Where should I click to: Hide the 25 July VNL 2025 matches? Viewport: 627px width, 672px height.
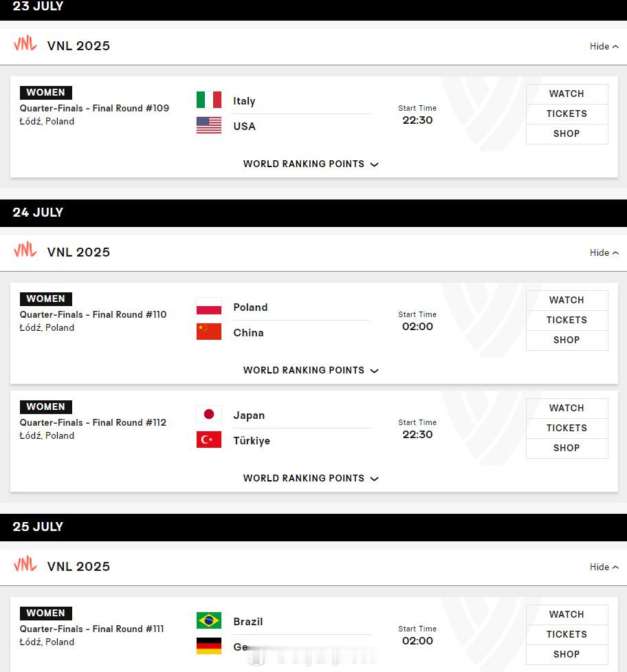pos(604,567)
